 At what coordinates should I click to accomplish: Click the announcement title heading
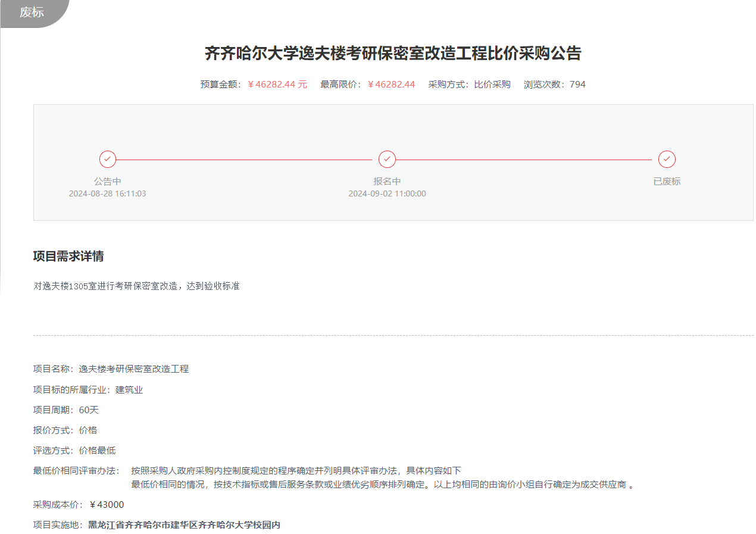(x=393, y=54)
